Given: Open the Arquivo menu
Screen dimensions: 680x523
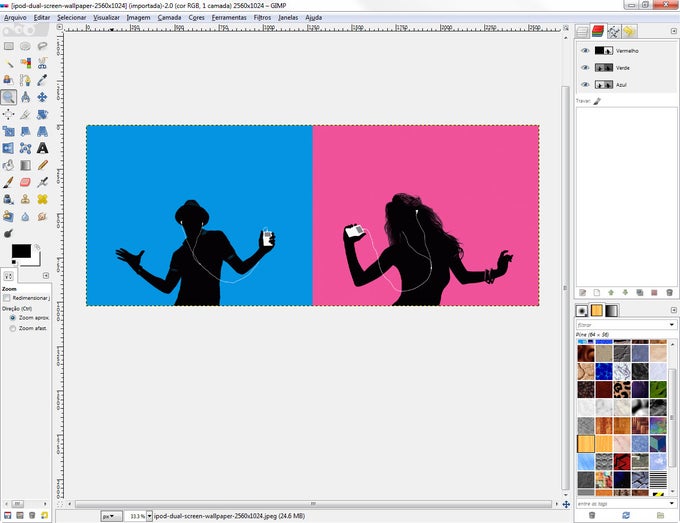Looking at the screenshot, I should [15, 18].
